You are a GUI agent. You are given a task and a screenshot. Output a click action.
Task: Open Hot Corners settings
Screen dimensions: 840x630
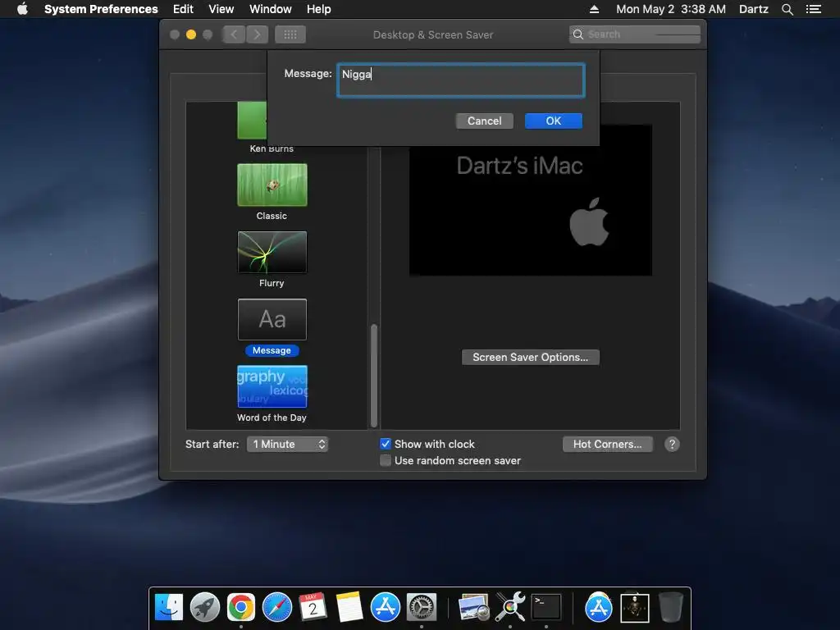608,444
